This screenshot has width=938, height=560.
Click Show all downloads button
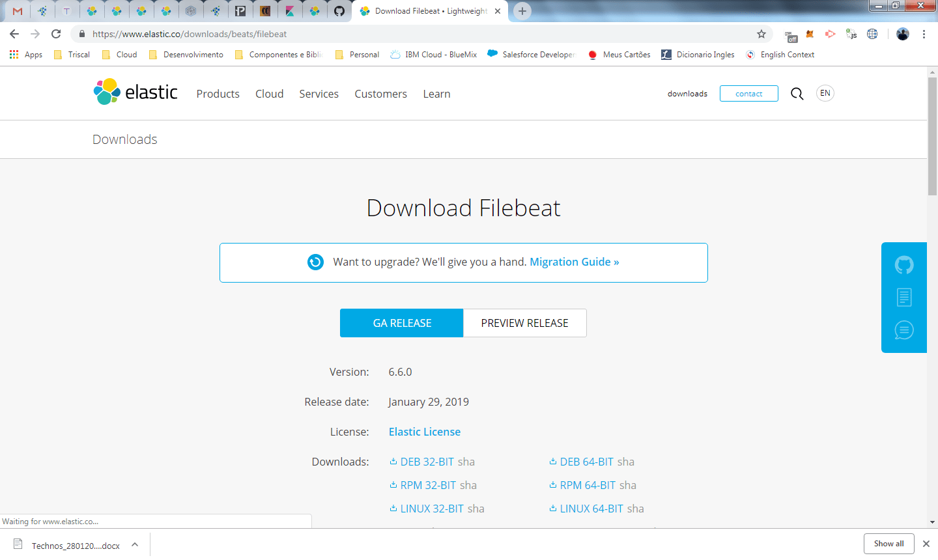tap(888, 544)
